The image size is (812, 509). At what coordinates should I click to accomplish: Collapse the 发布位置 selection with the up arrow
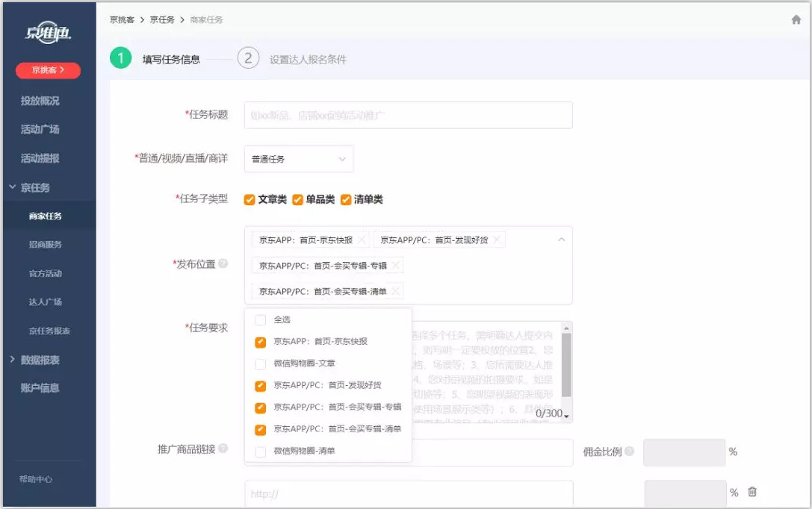pos(561,240)
